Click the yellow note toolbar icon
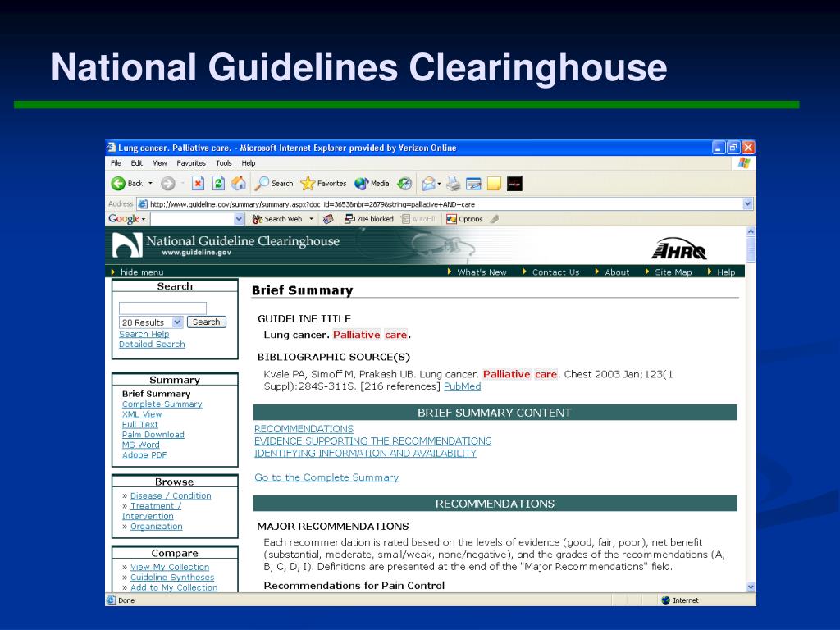 pyautogui.click(x=494, y=184)
